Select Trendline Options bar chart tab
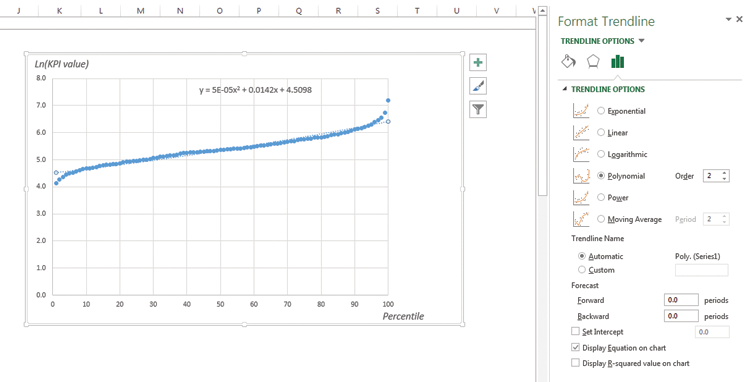Viewport: 750px width, 382px height. (x=618, y=62)
